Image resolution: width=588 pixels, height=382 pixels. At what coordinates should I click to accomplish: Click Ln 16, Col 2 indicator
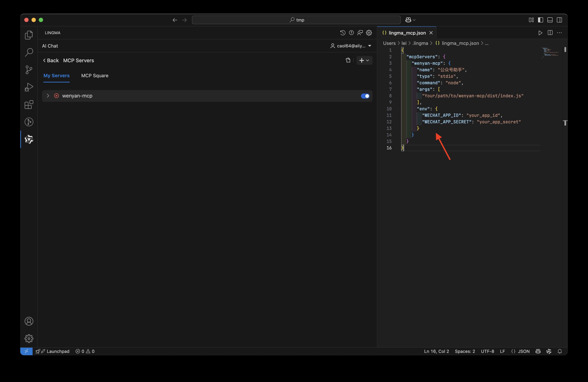436,351
